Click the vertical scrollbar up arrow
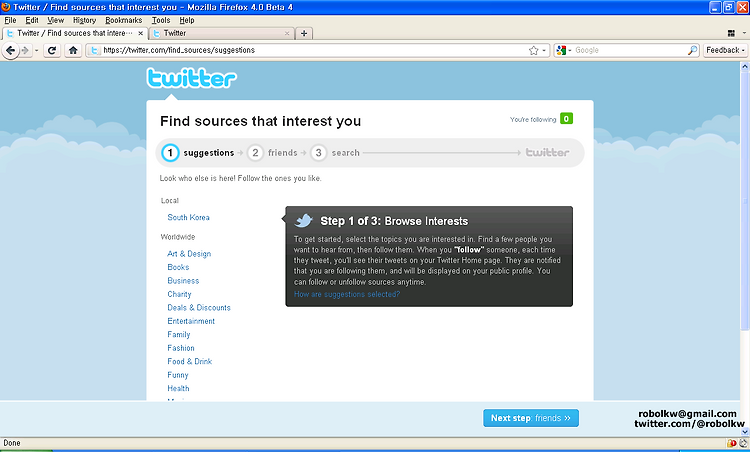The image size is (750, 452). tap(745, 66)
